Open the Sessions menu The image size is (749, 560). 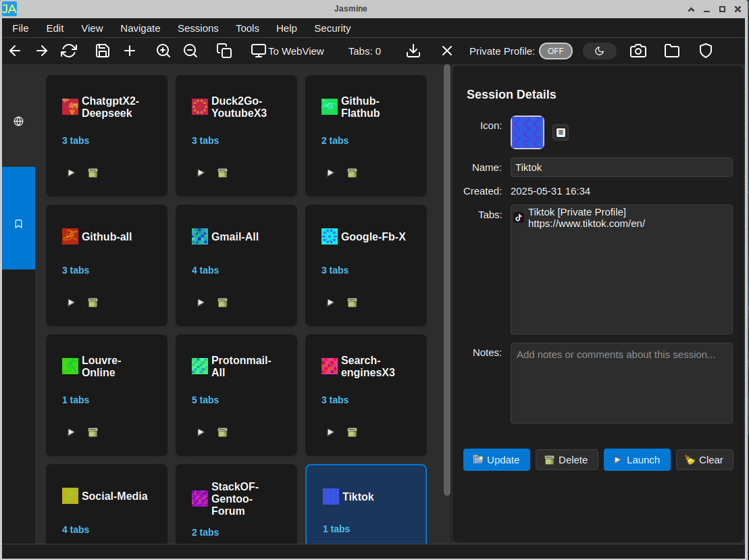pos(199,28)
